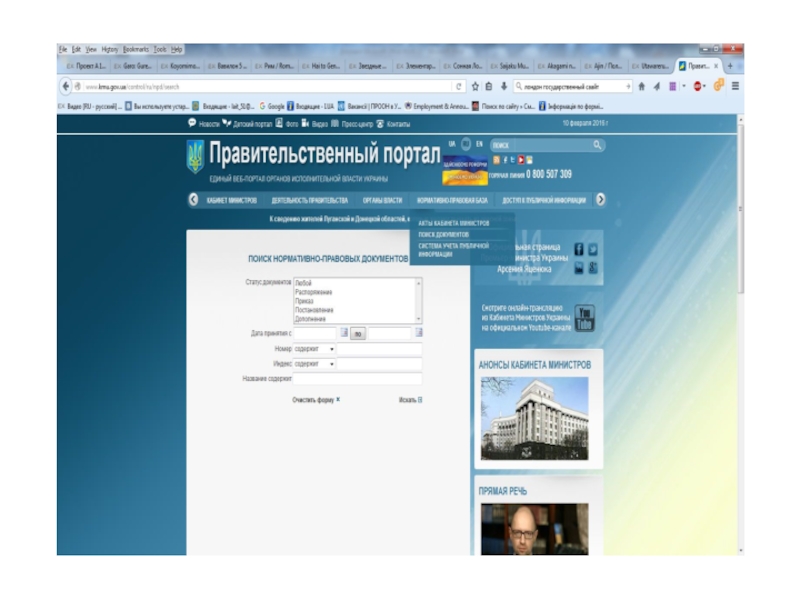Open the Прямая речь portrait thumbnail
Viewport: 800px width, 600px height.
534,529
